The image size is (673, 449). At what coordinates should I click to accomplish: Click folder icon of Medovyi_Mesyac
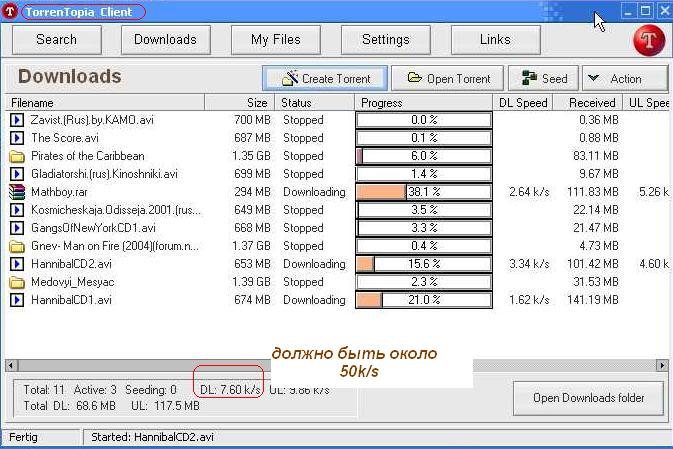(17, 282)
